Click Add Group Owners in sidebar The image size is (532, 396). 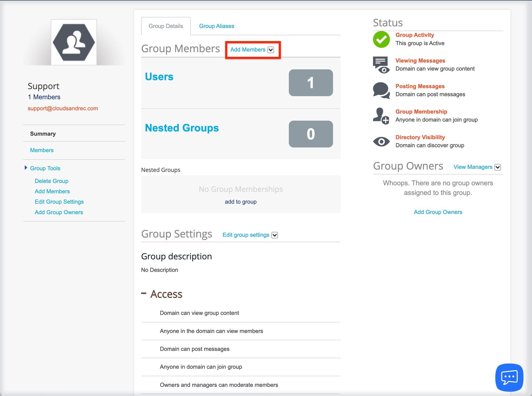point(59,212)
